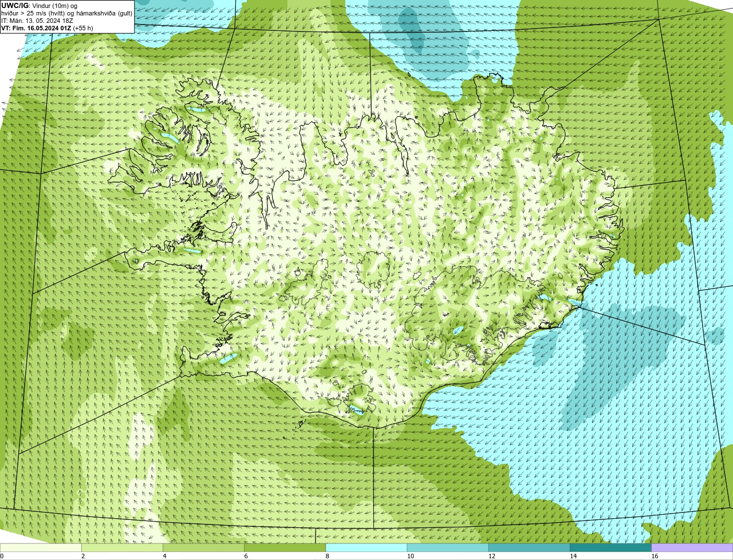Click the legend scale label "6"

[x=246, y=556]
